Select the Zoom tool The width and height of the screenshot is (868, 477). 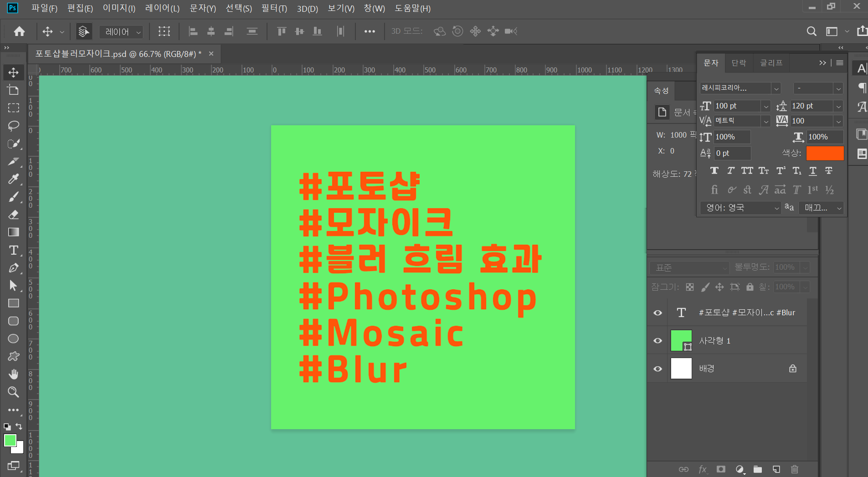[x=13, y=392]
